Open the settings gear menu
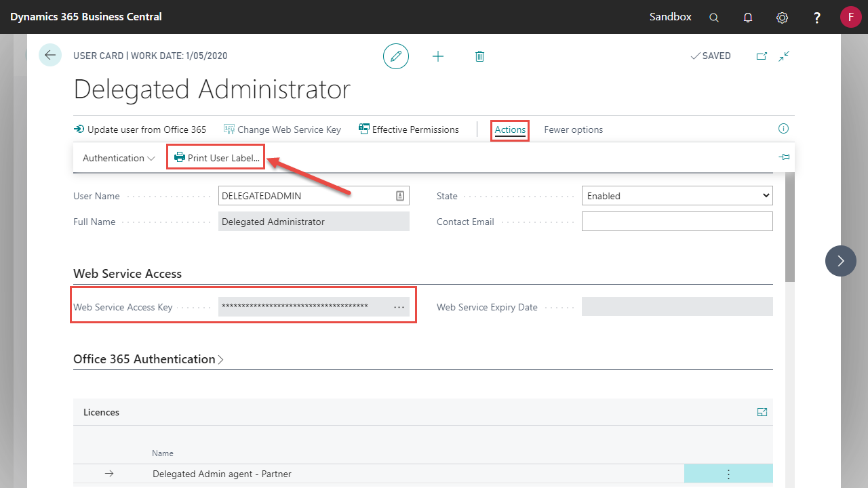 782,18
